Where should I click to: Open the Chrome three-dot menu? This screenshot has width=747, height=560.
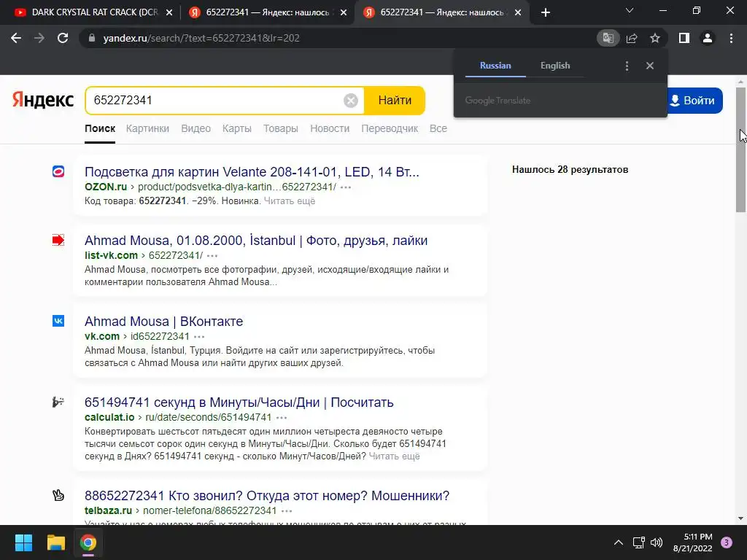click(x=731, y=38)
